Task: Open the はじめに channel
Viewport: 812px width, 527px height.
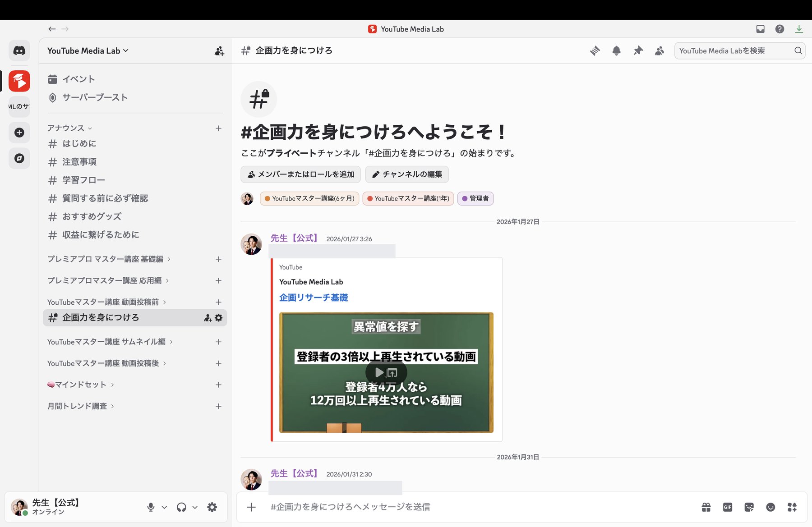Action: coord(135,144)
